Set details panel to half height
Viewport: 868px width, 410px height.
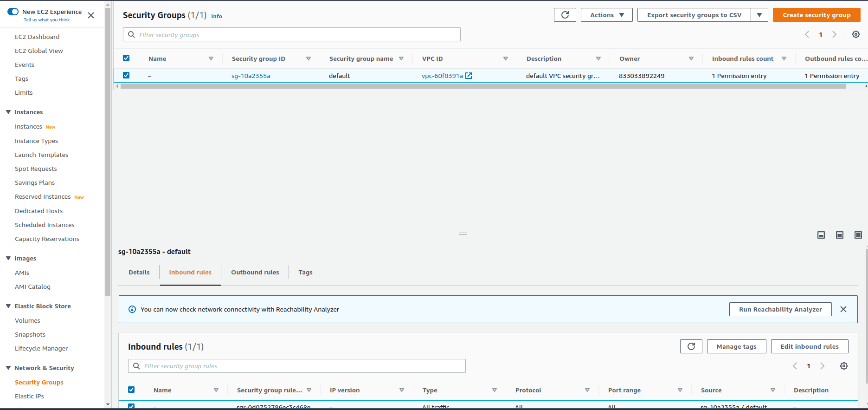[840, 235]
